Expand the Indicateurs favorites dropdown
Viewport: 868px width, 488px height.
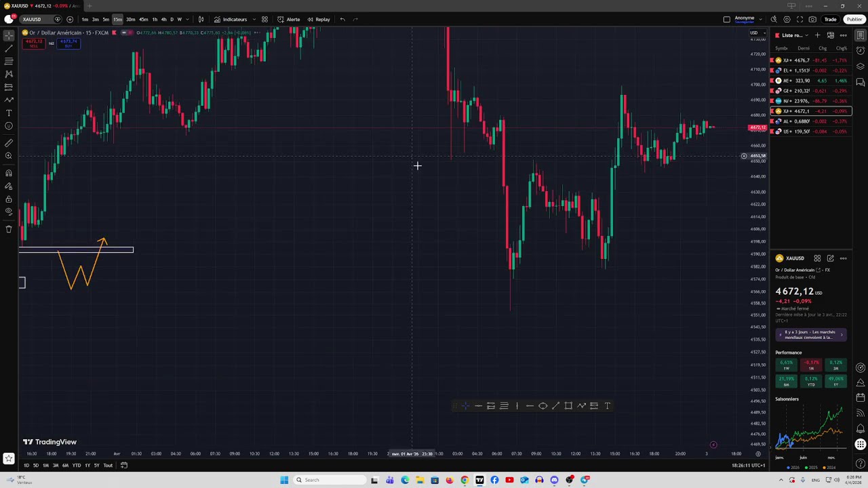tap(254, 19)
